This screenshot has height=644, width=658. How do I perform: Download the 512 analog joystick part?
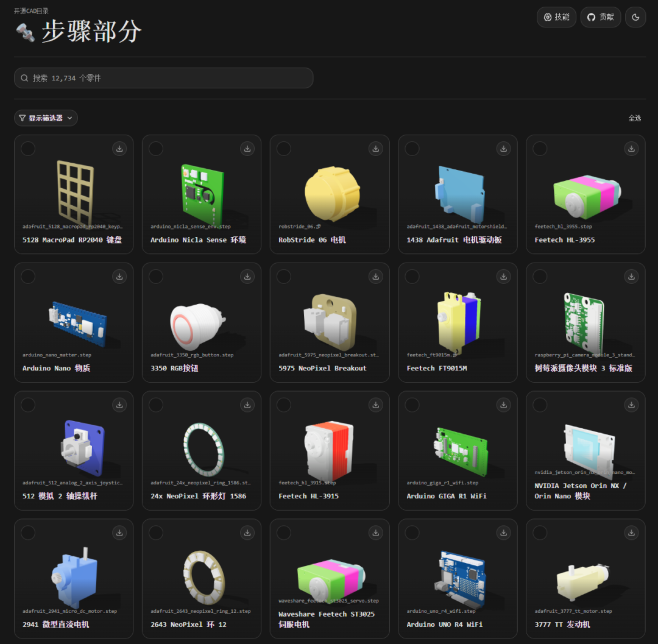tap(119, 405)
